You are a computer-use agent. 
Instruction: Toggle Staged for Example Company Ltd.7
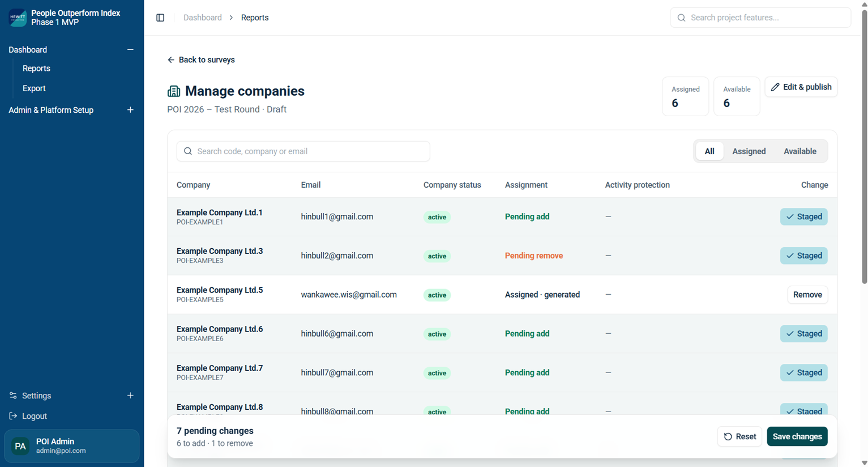pos(803,372)
